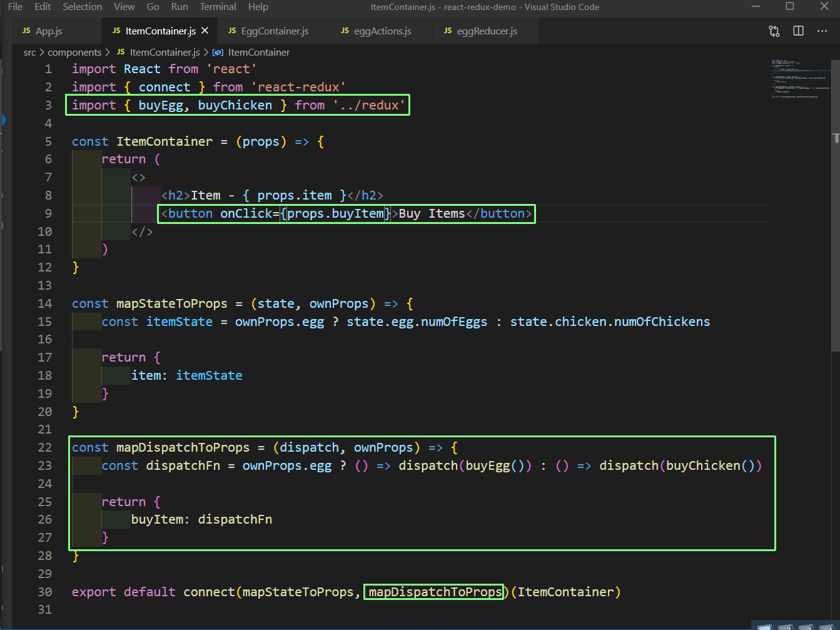Image resolution: width=840 pixels, height=630 pixels.
Task: Click the ItemContainer.js breadcrumb
Action: 164,53
